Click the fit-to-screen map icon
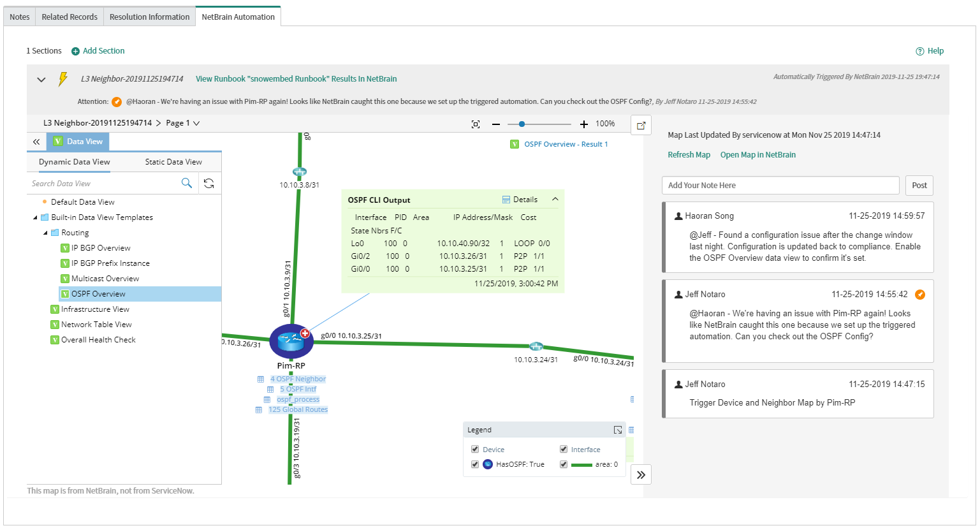This screenshot has height=528, width=980. (x=476, y=124)
